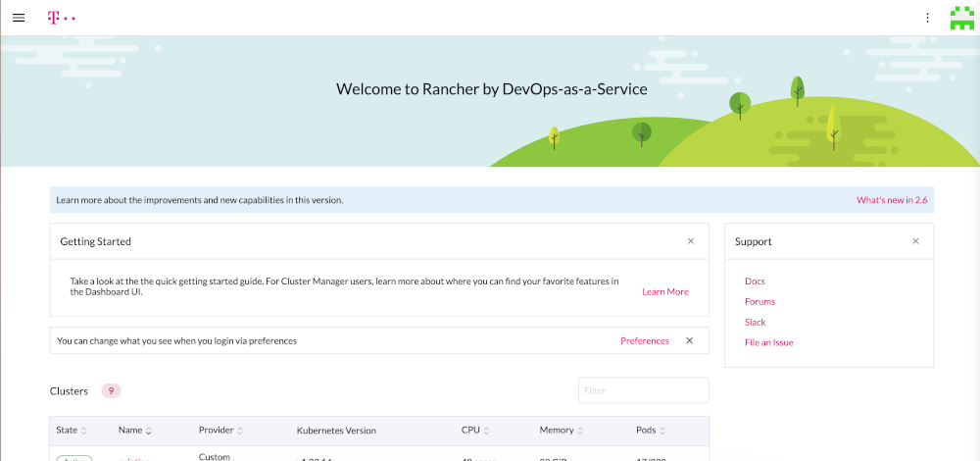Follow the Learn More link

click(x=665, y=291)
